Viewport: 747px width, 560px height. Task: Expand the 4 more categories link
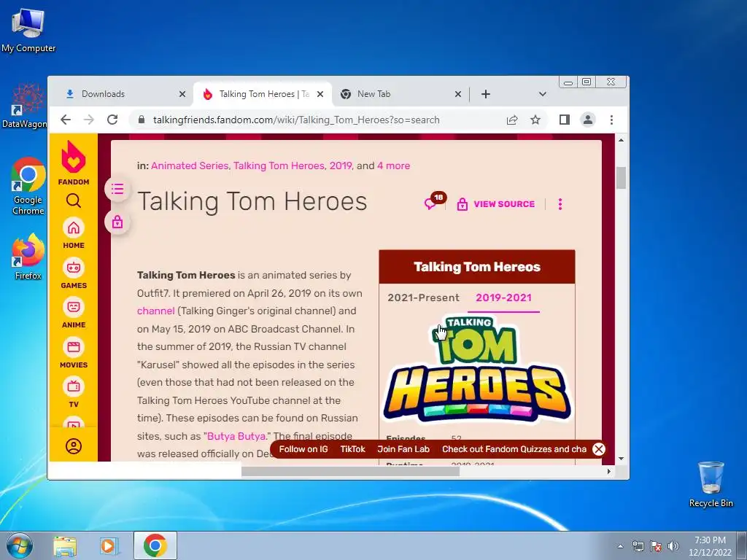(393, 166)
